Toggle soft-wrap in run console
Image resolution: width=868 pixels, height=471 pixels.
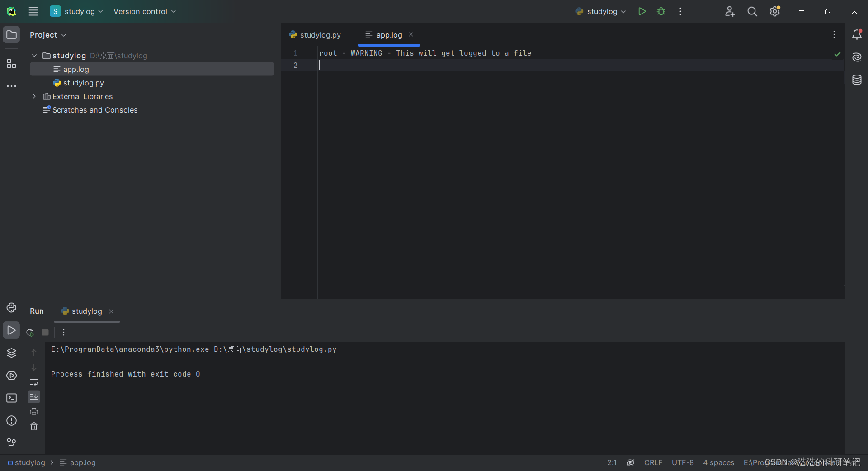34,382
